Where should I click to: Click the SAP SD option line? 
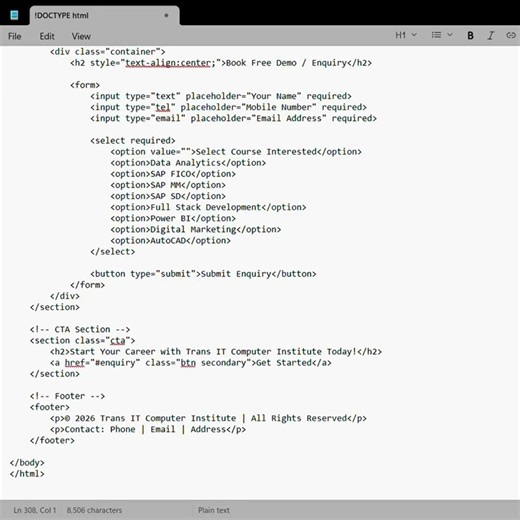[x=168, y=196]
